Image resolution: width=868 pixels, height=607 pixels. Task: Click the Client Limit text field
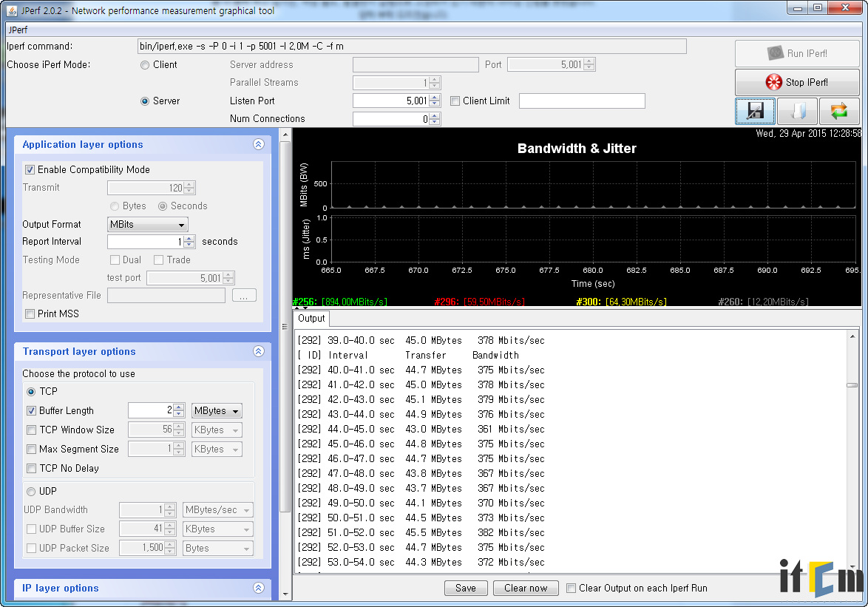click(x=583, y=101)
